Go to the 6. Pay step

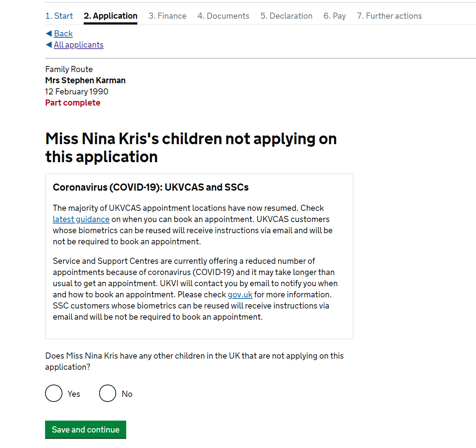click(x=335, y=16)
